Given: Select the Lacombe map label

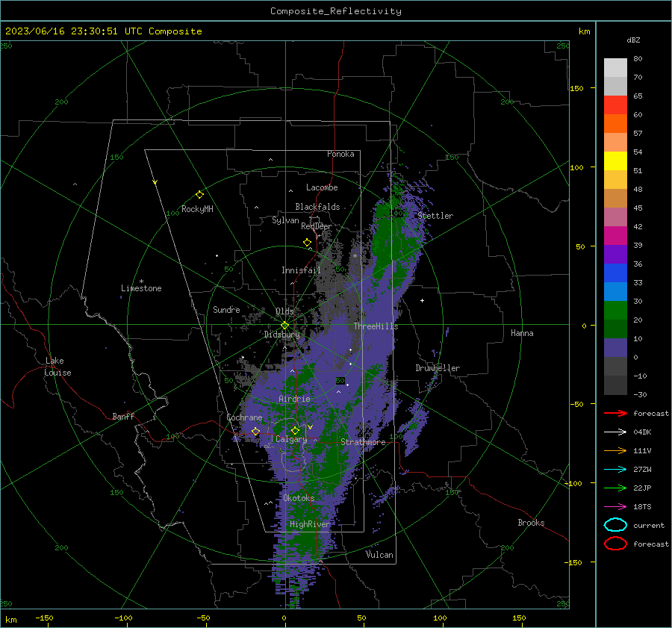Looking at the screenshot, I should point(322,187).
